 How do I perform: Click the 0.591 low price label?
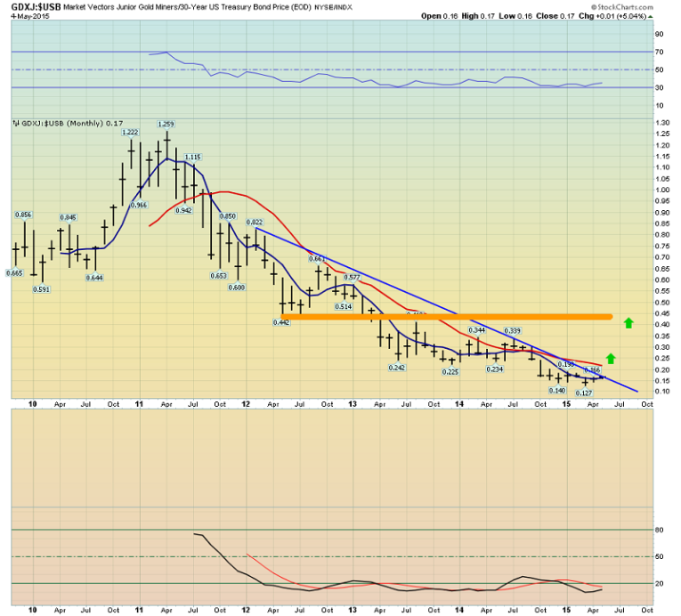[x=42, y=289]
